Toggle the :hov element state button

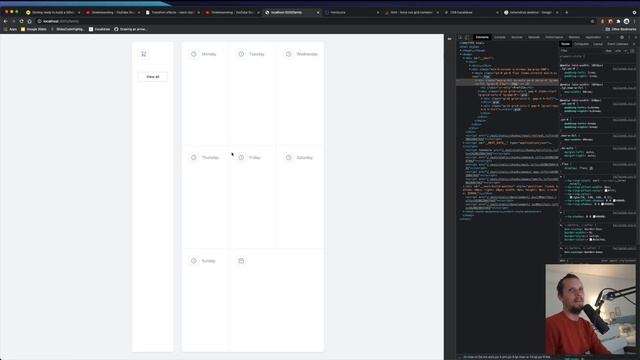609,51
